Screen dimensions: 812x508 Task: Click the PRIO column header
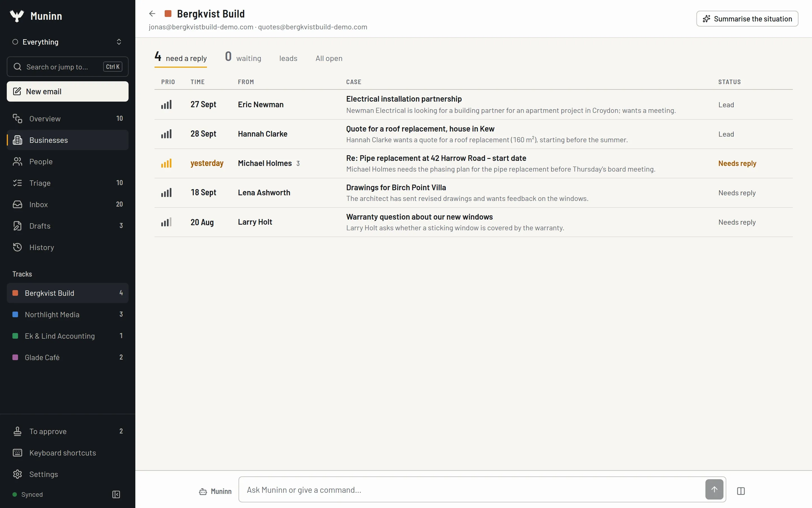click(x=168, y=82)
